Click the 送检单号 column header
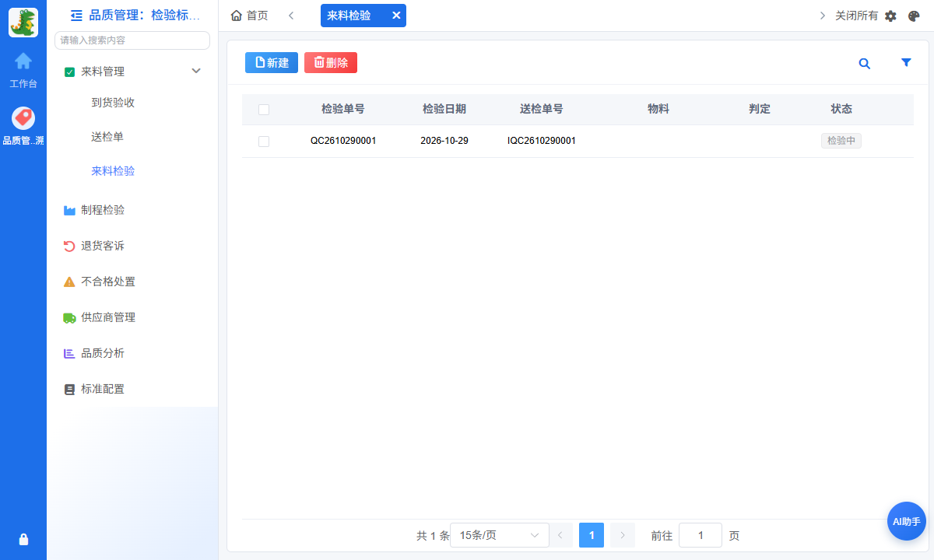The width and height of the screenshot is (934, 560). point(542,110)
